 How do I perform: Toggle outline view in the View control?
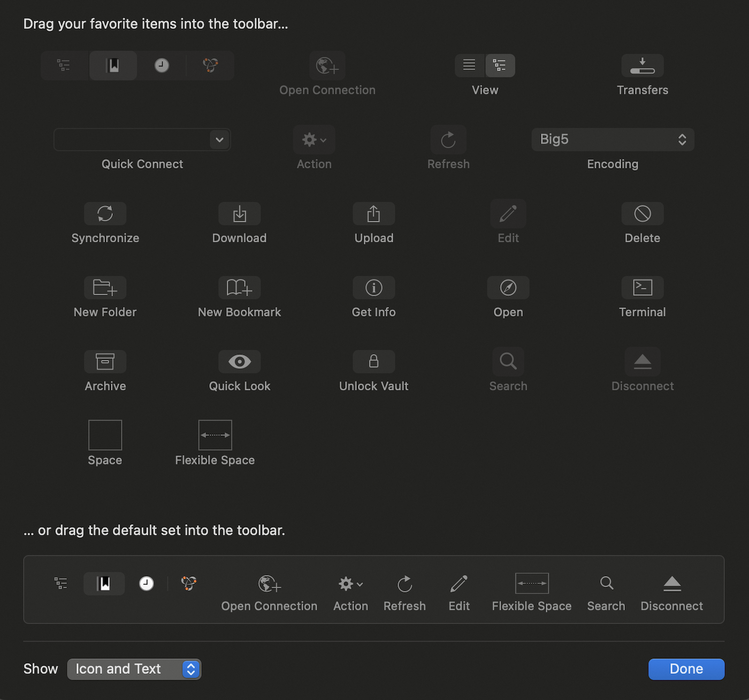tap(500, 65)
